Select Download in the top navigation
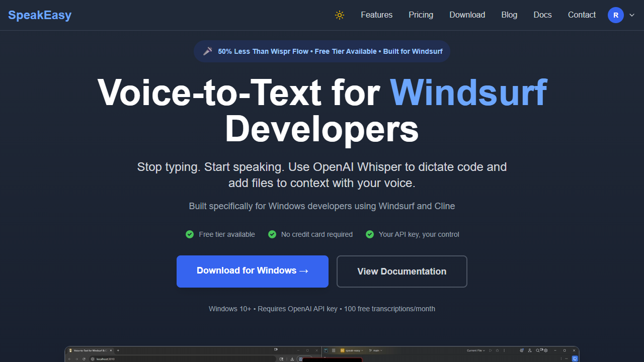644x362 pixels. coord(467,15)
